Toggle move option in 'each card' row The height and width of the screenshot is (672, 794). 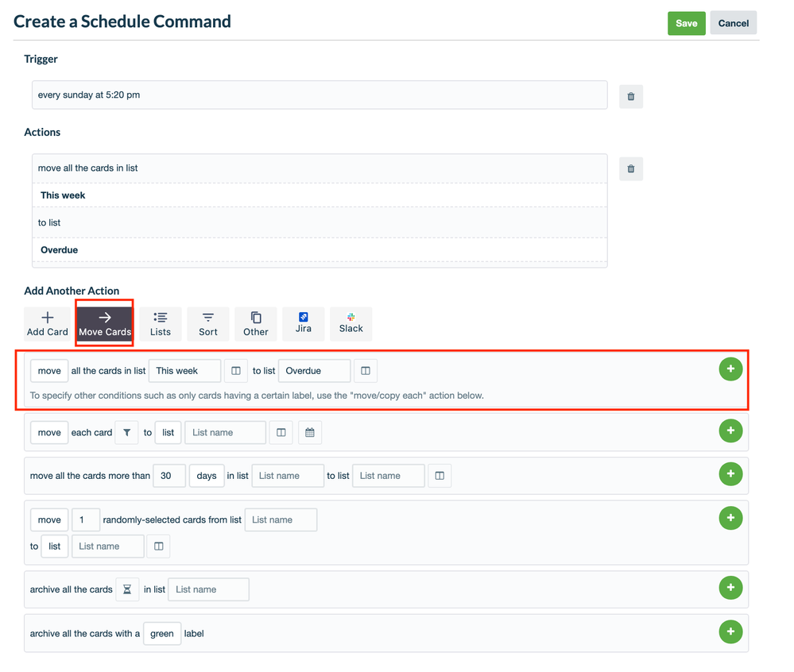(49, 433)
